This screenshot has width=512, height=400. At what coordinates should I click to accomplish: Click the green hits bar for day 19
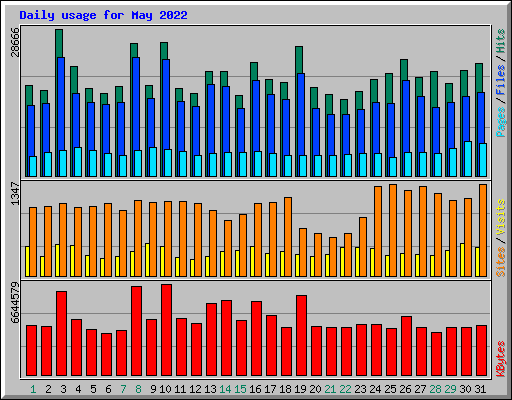[299, 60]
